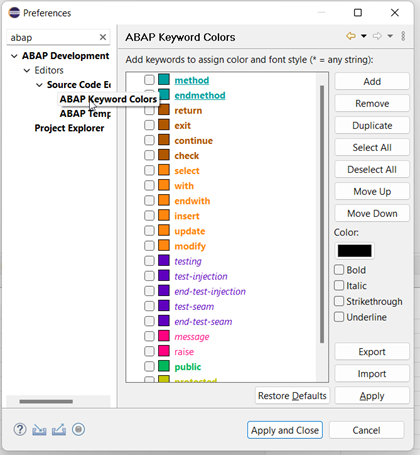Click the Duplicate button
This screenshot has width=420, height=455.
(x=372, y=125)
